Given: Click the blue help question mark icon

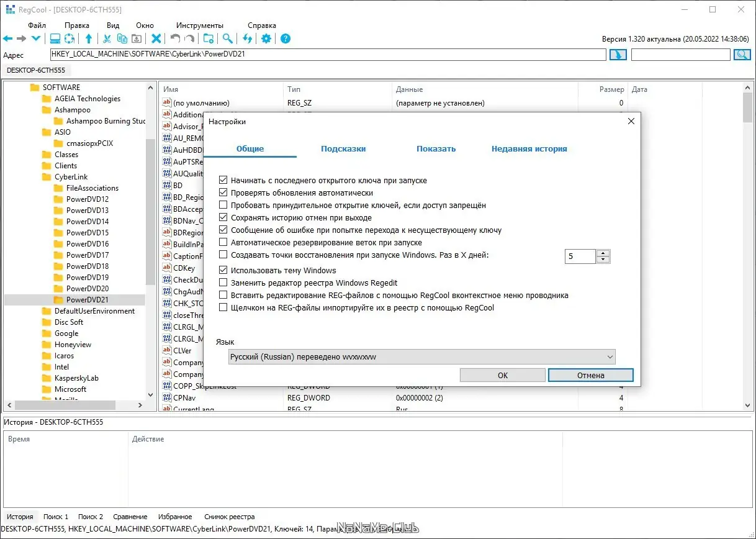Looking at the screenshot, I should [x=286, y=38].
